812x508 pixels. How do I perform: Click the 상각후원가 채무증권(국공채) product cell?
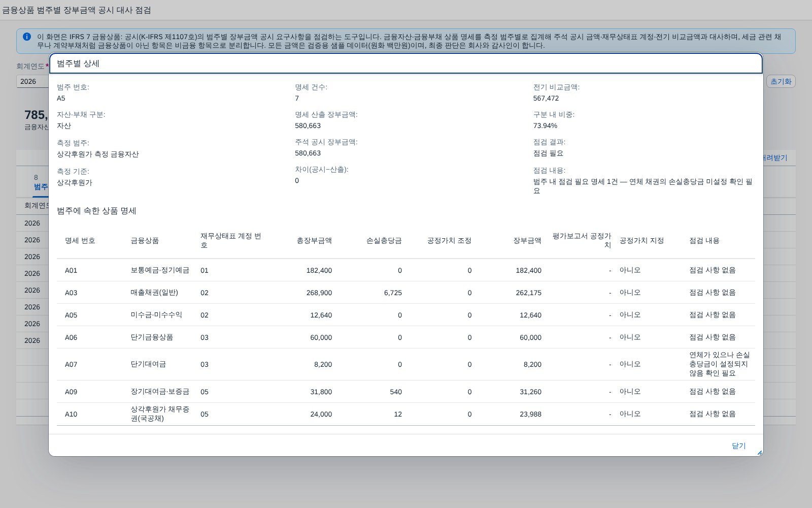click(x=160, y=414)
